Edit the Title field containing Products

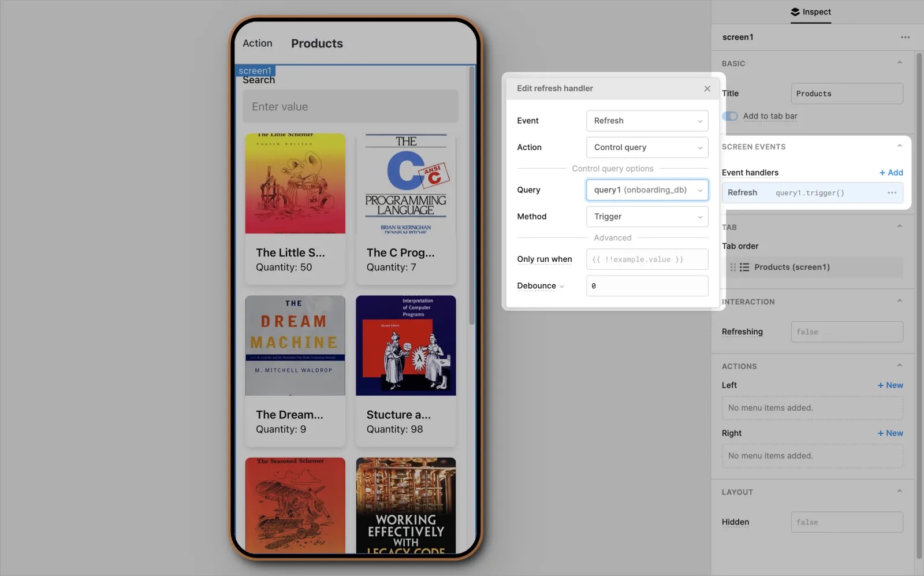847,94
